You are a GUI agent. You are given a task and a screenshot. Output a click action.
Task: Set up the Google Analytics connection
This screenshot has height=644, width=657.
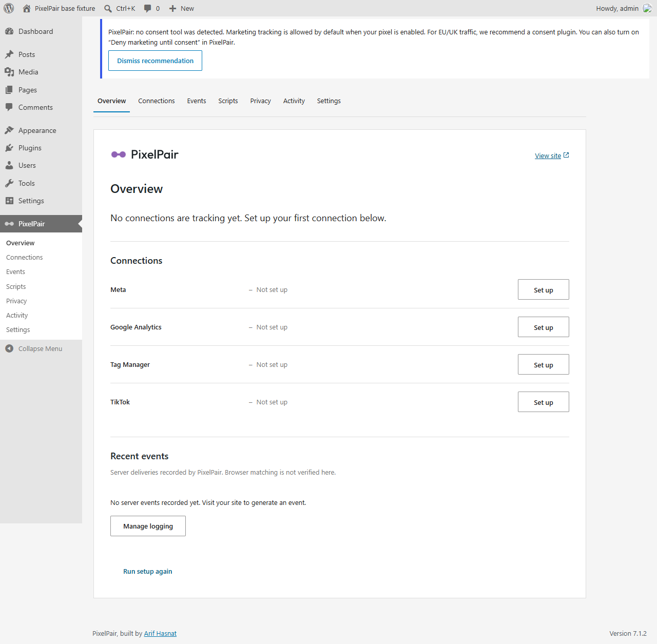[x=543, y=327]
